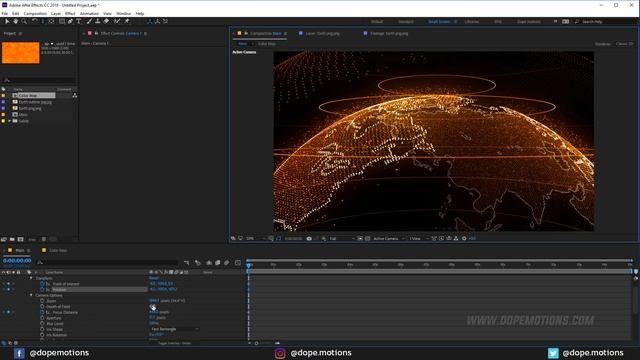Collapse the Transform property group
Image resolution: width=640 pixels, height=360 pixels.
pyautogui.click(x=31, y=278)
